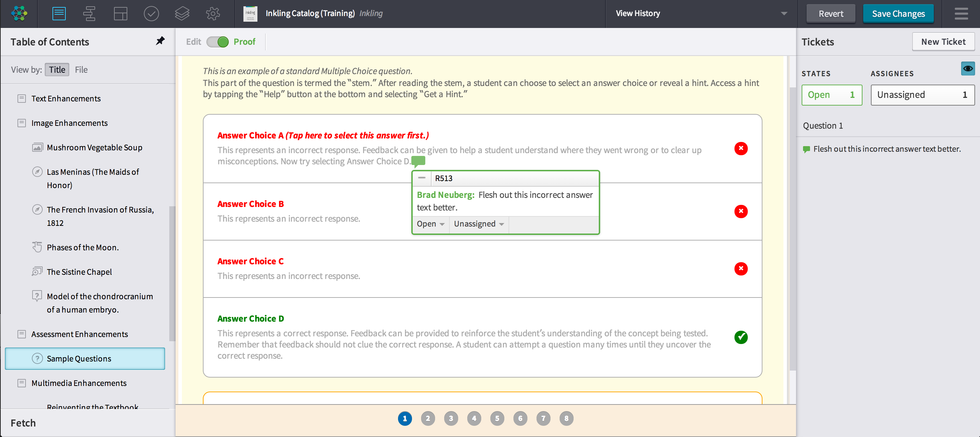
Task: Select Multimedia Enhancements chapter
Action: click(79, 383)
